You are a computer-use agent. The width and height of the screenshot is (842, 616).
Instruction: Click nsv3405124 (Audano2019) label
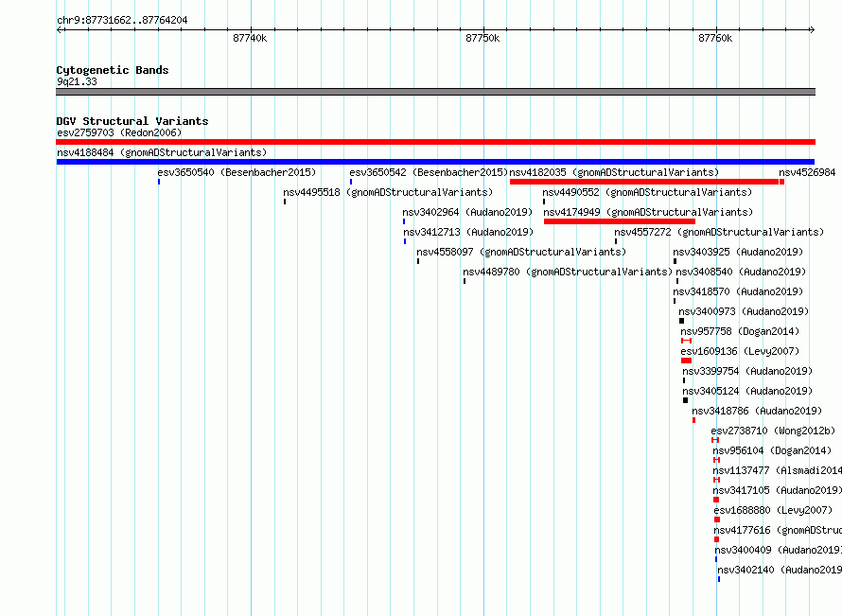click(x=747, y=391)
